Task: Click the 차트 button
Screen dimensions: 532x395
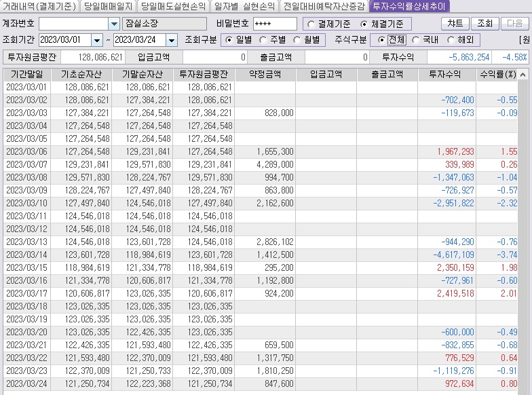Action: click(455, 23)
